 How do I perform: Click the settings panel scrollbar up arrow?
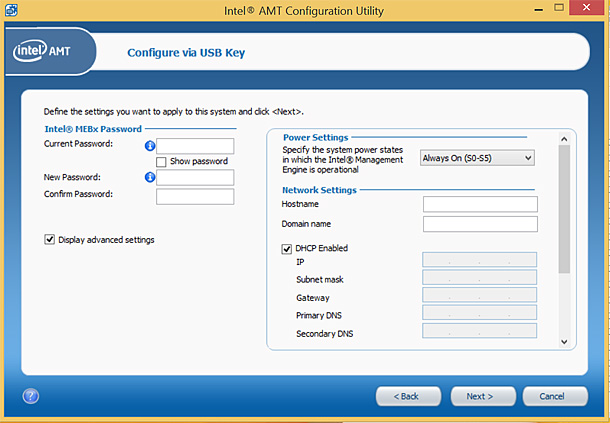[x=564, y=138]
